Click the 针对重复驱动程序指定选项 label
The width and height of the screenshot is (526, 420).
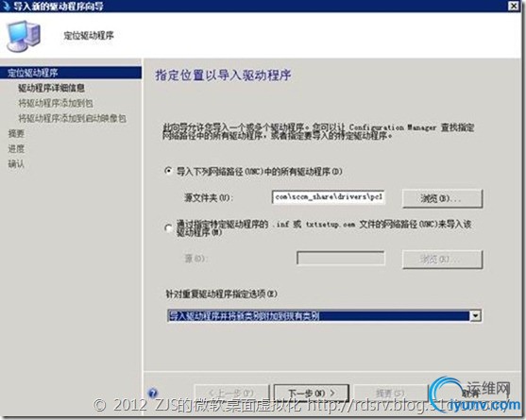(222, 294)
